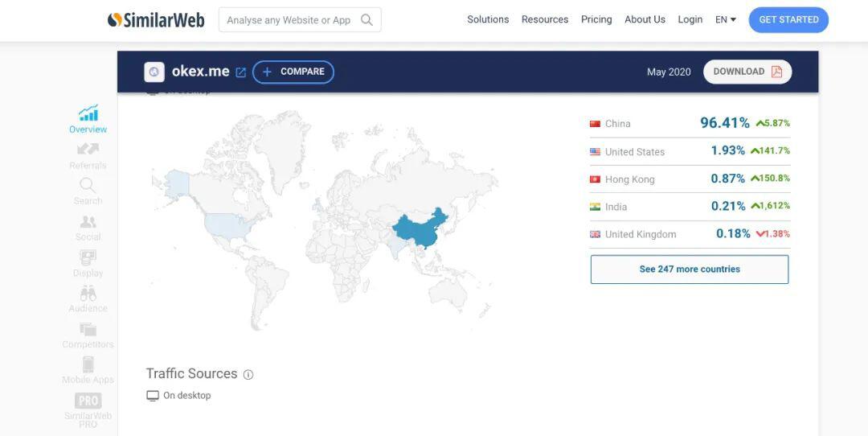Click the red 1.38% decrease figure
The height and width of the screenshot is (436, 868).
[773, 234]
